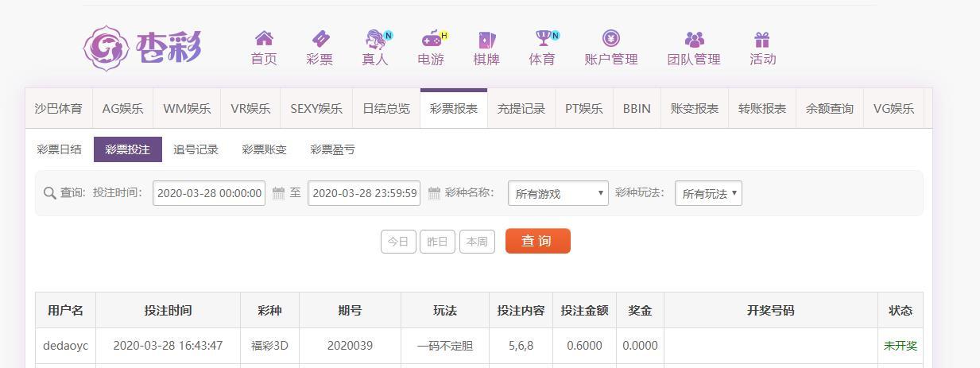Click the 投注时间 column header
Image resolution: width=980 pixels, height=368 pixels.
pos(168,310)
